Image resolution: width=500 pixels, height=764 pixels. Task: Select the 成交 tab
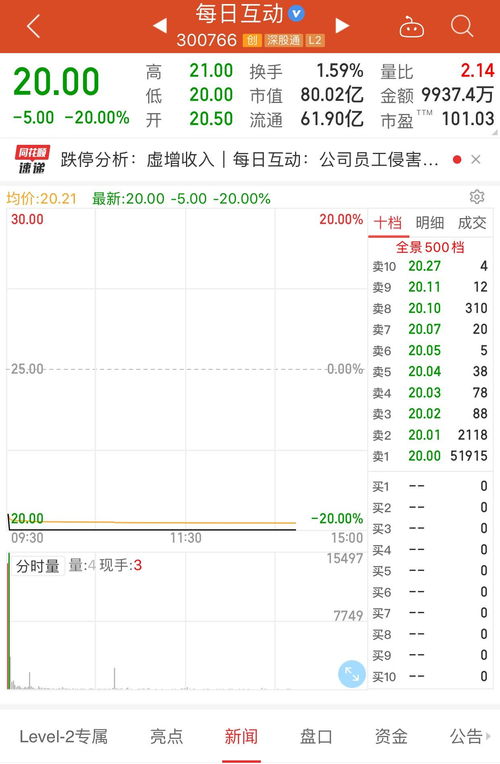point(472,223)
